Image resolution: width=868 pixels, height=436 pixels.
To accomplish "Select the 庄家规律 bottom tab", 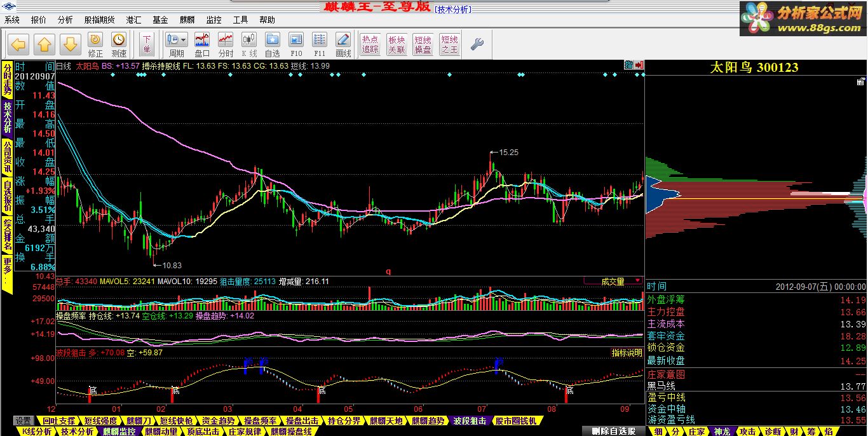I will 245,431.
